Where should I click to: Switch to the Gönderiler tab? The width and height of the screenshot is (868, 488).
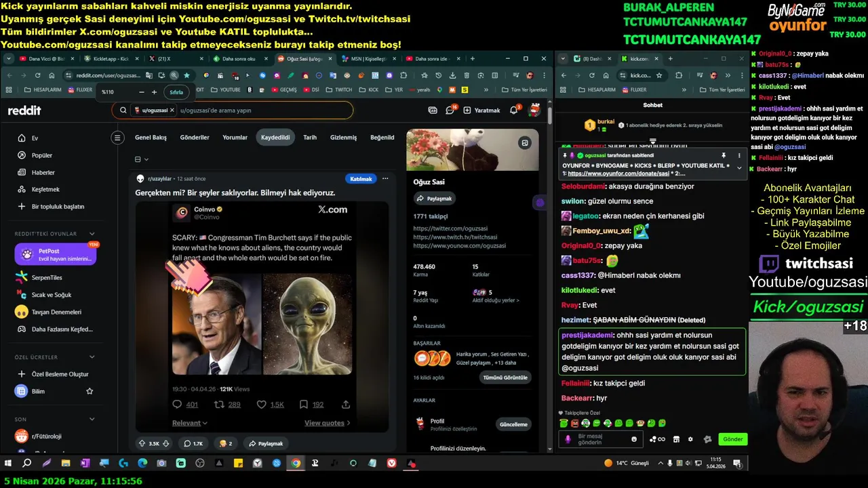(x=195, y=138)
